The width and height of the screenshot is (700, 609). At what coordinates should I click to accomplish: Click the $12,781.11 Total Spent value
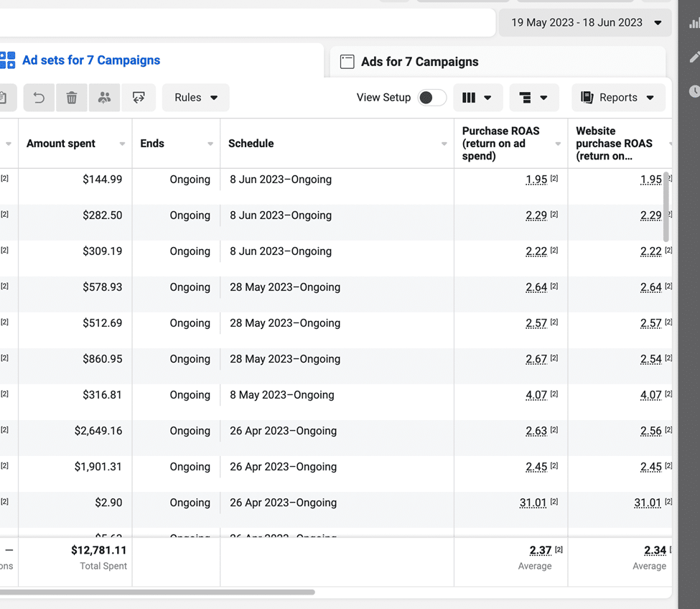point(98,550)
